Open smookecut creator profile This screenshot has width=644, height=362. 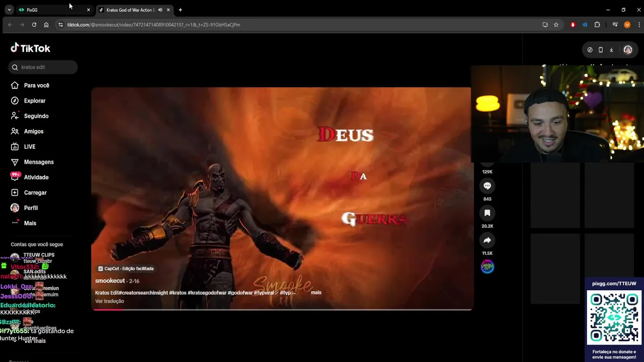coord(110,281)
